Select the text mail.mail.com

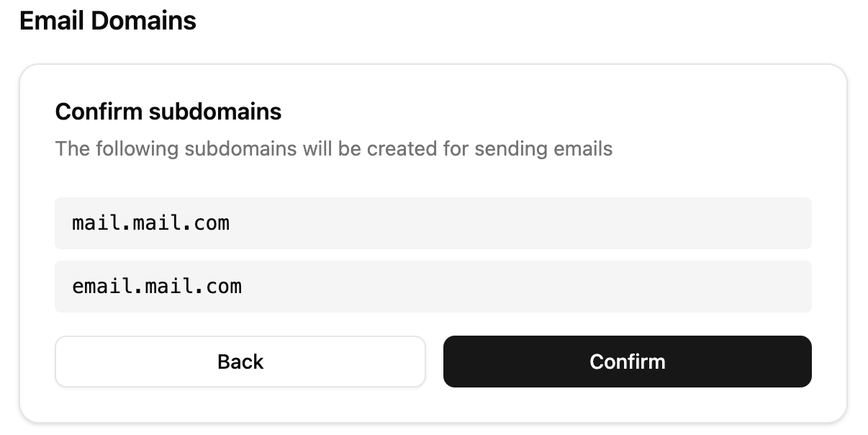point(150,223)
